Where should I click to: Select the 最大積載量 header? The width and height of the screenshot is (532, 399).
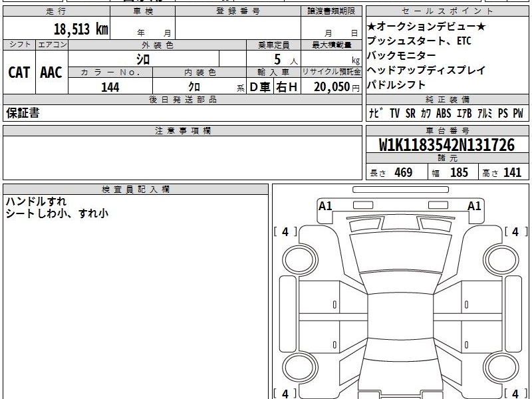pyautogui.click(x=331, y=45)
